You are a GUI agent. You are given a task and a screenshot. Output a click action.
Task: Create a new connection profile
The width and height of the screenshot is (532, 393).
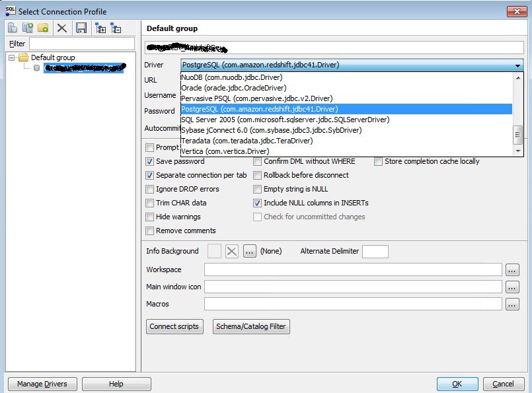pos(11,28)
